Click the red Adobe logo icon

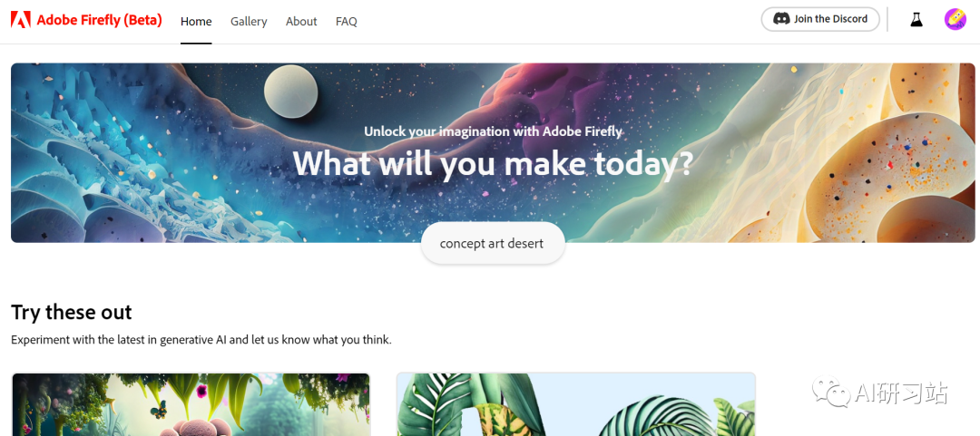pyautogui.click(x=21, y=20)
